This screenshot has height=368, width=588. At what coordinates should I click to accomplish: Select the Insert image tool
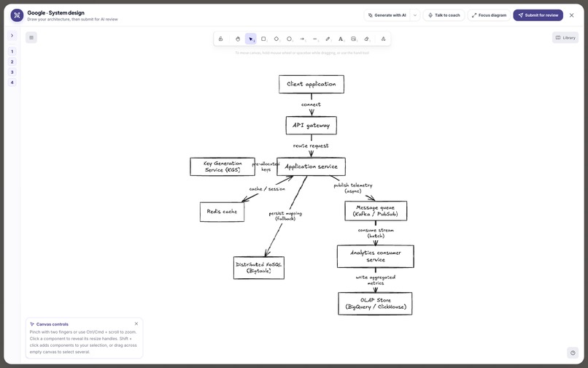354,39
